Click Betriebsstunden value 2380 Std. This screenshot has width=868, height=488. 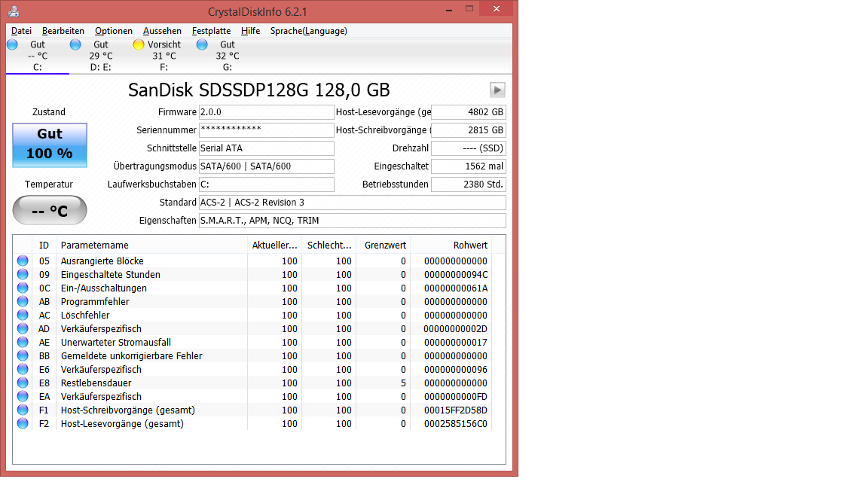tap(469, 185)
